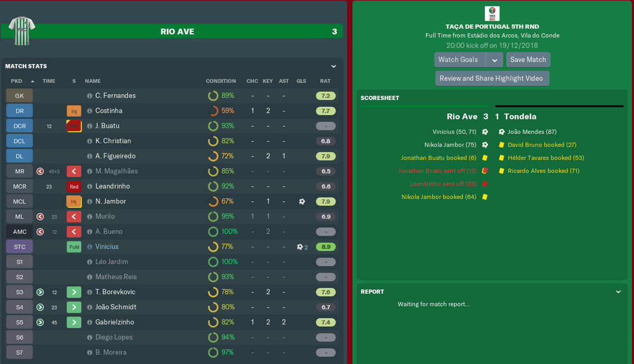Click the condition ring for A. Bueno
The height and width of the screenshot is (364, 634).
pyautogui.click(x=213, y=232)
